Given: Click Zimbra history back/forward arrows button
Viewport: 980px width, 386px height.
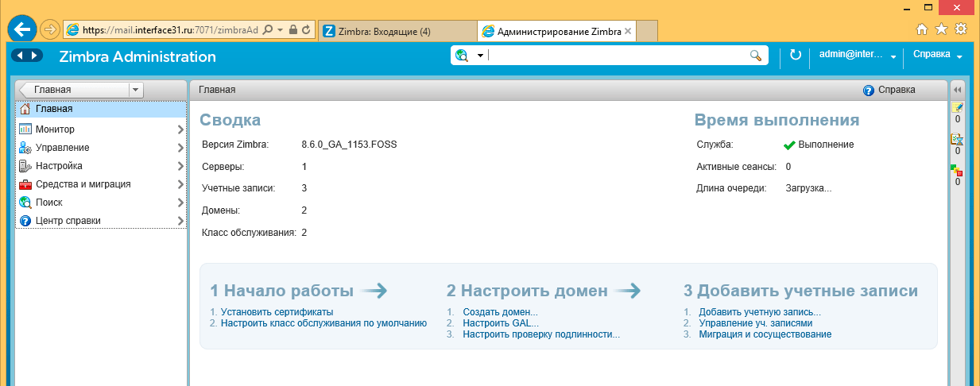Looking at the screenshot, I should tap(29, 56).
